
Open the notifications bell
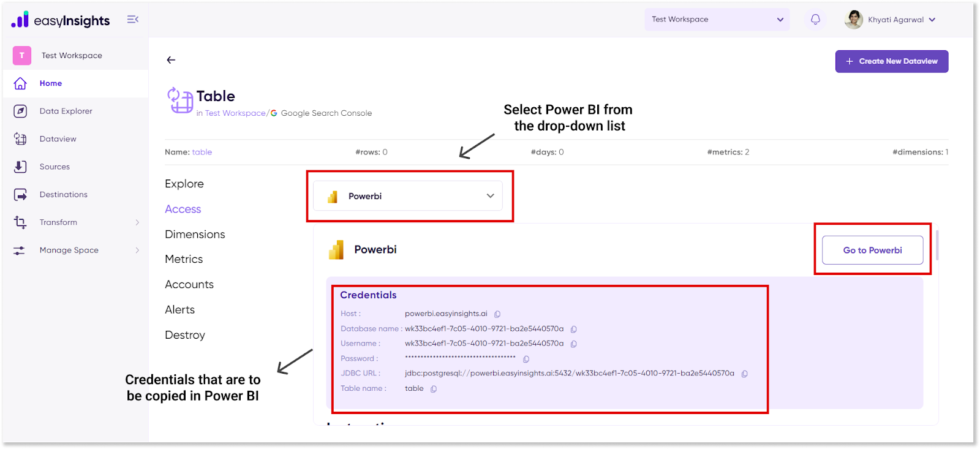click(815, 20)
